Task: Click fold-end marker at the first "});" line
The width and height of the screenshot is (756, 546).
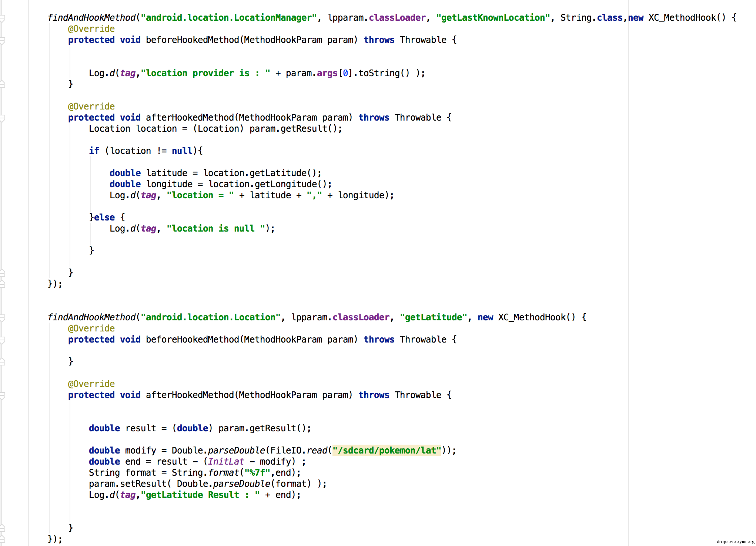Action: click(x=2, y=284)
